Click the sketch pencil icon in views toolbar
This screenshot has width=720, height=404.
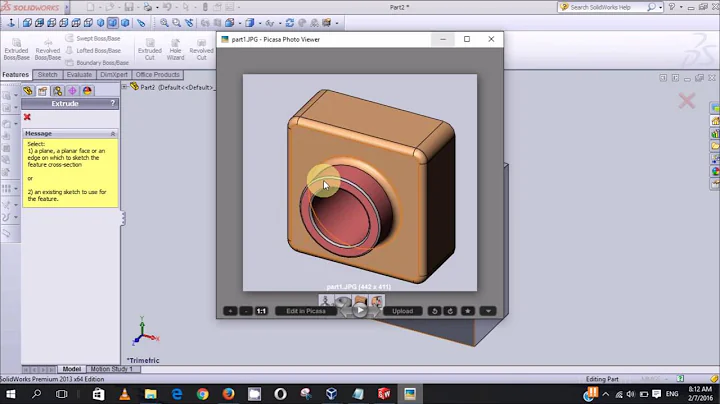(x=141, y=22)
